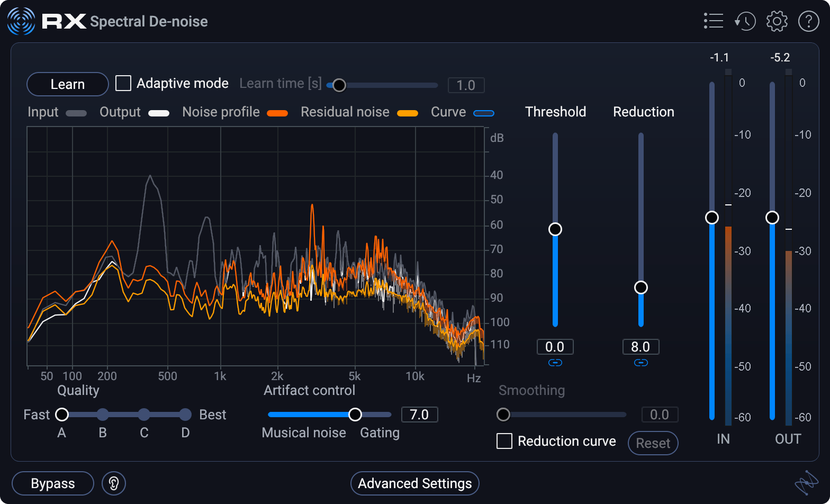830x504 pixels.
Task: Open Advanced Settings
Action: (x=415, y=483)
